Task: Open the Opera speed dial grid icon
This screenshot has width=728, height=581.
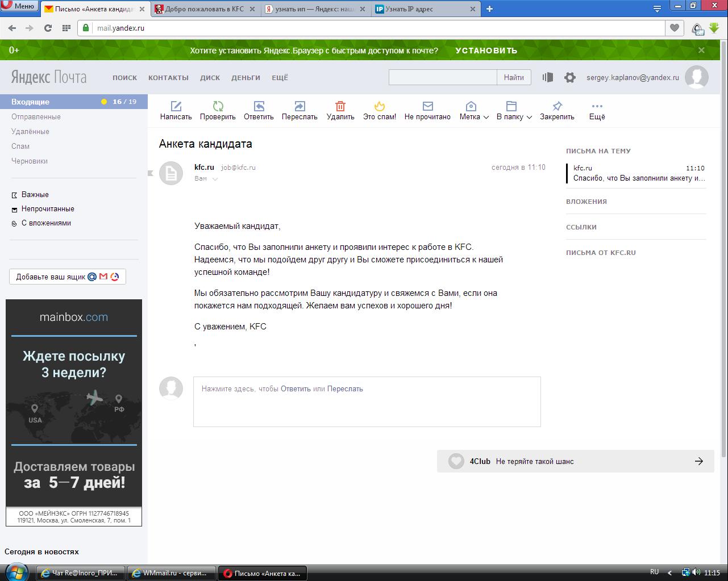Action: (66, 28)
